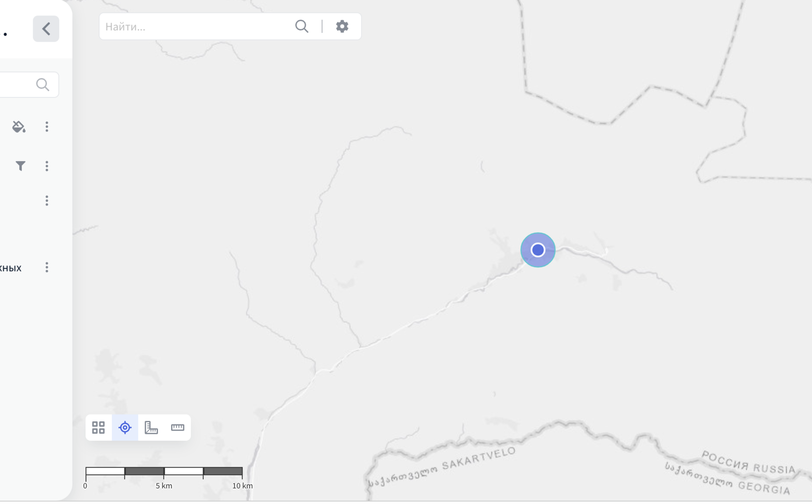Open the three-dot menu next to filter icon
Image resolution: width=812 pixels, height=504 pixels.
pyautogui.click(x=47, y=166)
